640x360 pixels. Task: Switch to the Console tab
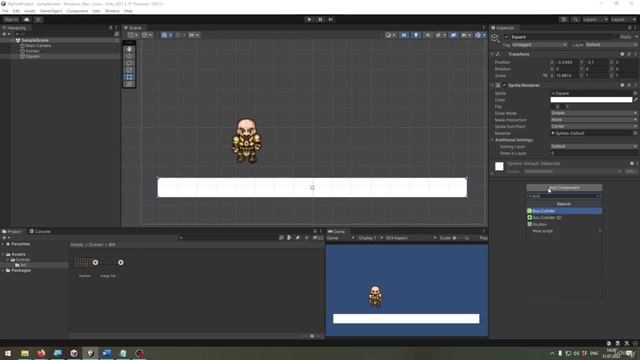[40, 231]
